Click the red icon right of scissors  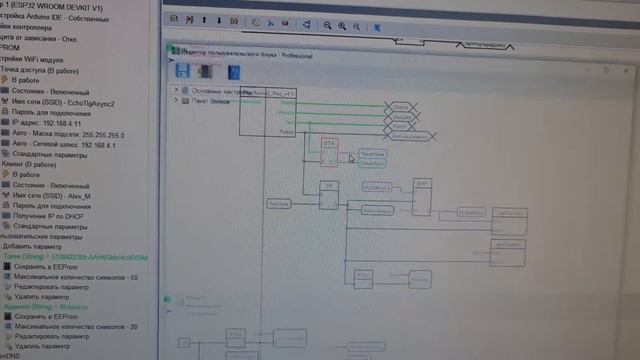pyautogui.click(x=285, y=24)
